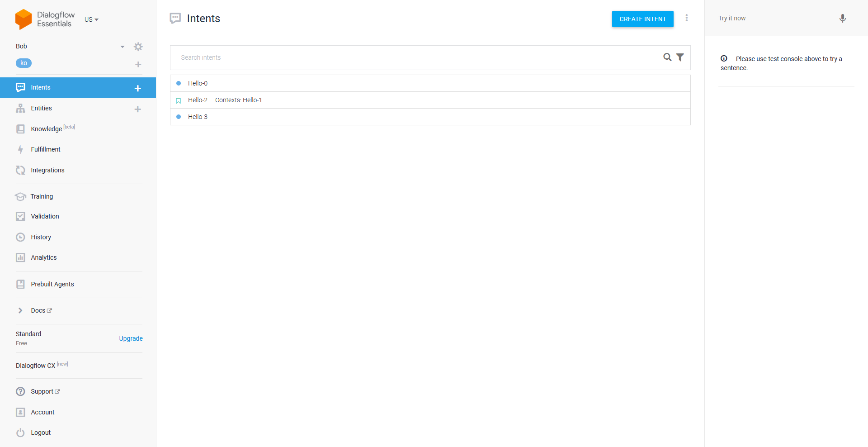Open the Support link

45,391
